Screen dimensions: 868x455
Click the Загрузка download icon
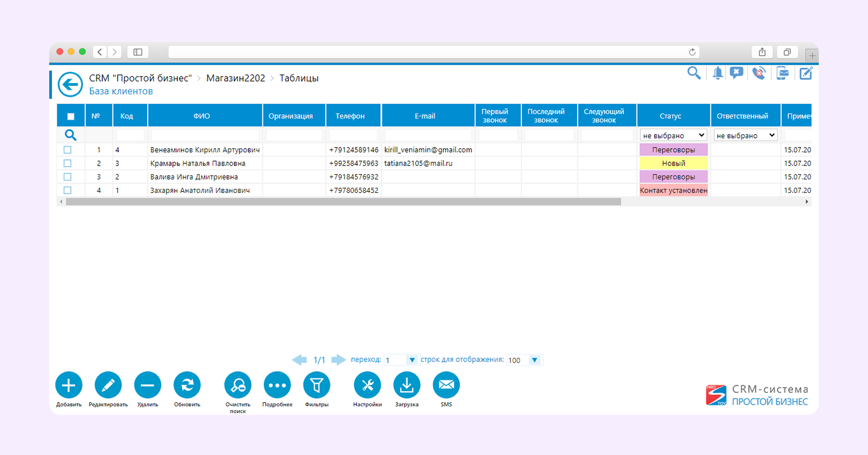407,385
